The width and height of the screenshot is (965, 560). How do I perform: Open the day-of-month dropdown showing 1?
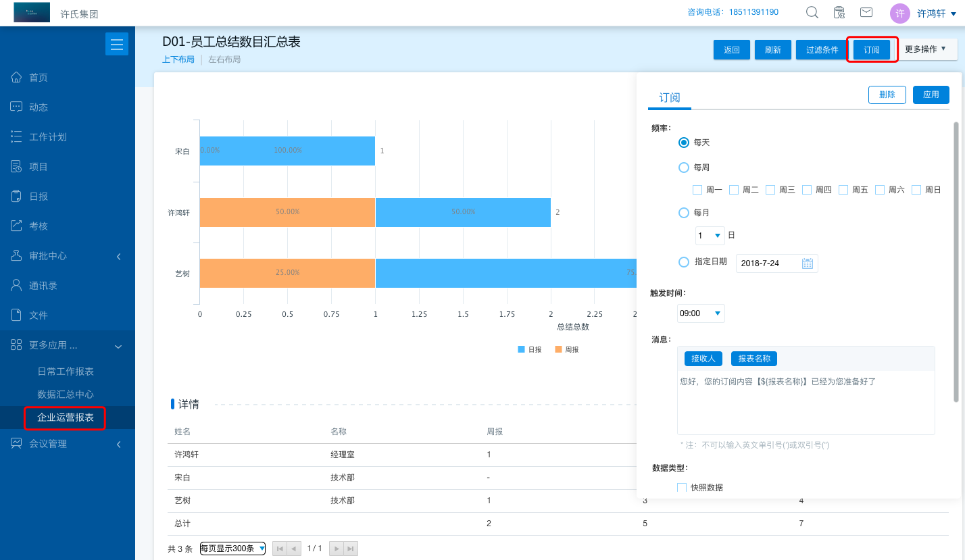coord(710,236)
